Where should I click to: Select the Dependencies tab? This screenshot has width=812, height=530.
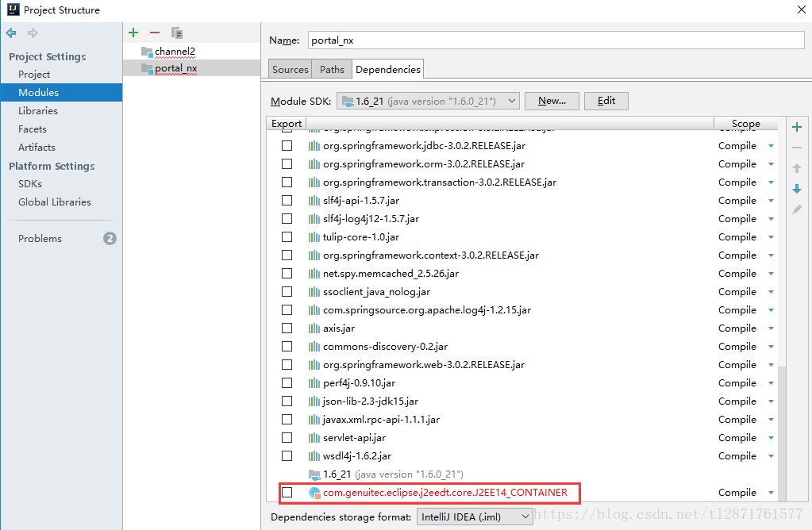point(388,69)
